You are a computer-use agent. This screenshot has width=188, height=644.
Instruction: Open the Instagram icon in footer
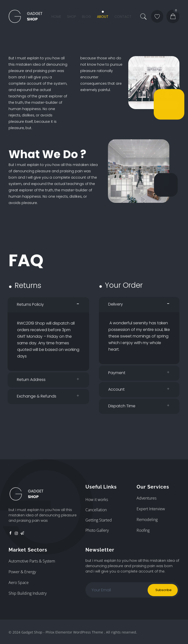point(16,533)
